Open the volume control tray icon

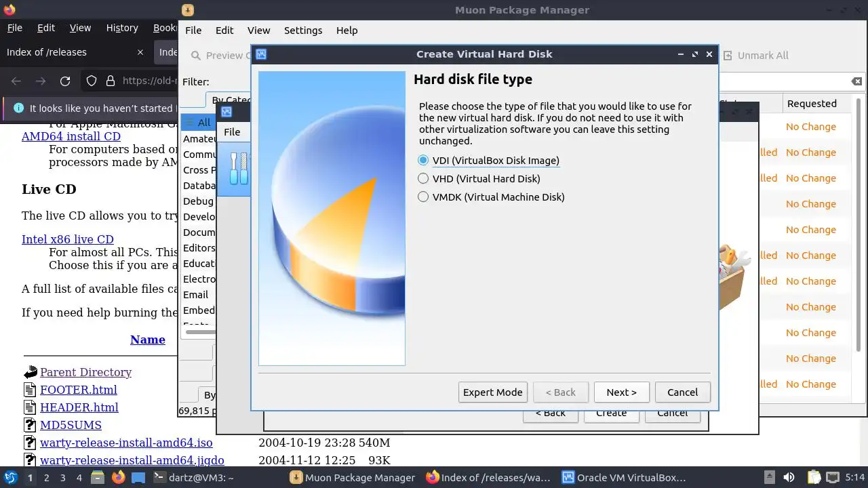click(x=789, y=477)
